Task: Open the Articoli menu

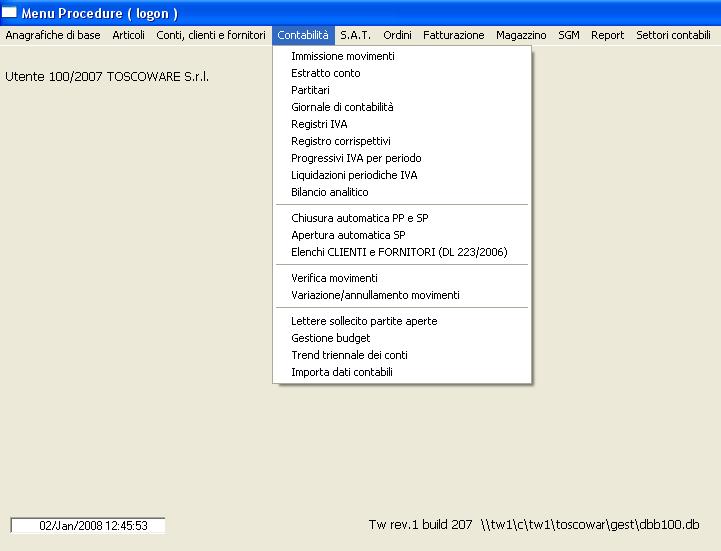Action: (x=128, y=35)
